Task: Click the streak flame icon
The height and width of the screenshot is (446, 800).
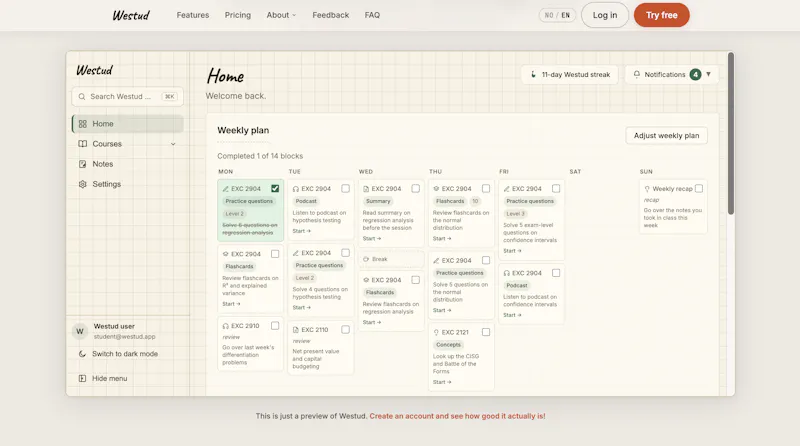Action: pyautogui.click(x=533, y=75)
